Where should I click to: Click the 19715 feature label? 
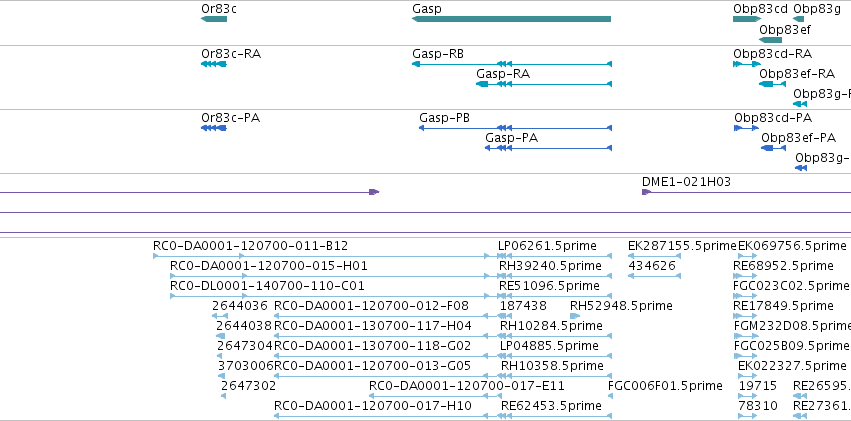758,386
